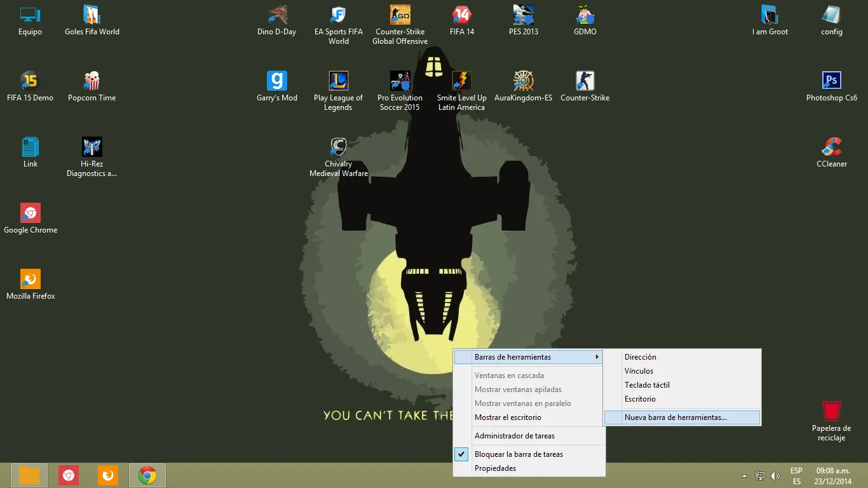Choose Mostrar el escritorio

point(529,417)
